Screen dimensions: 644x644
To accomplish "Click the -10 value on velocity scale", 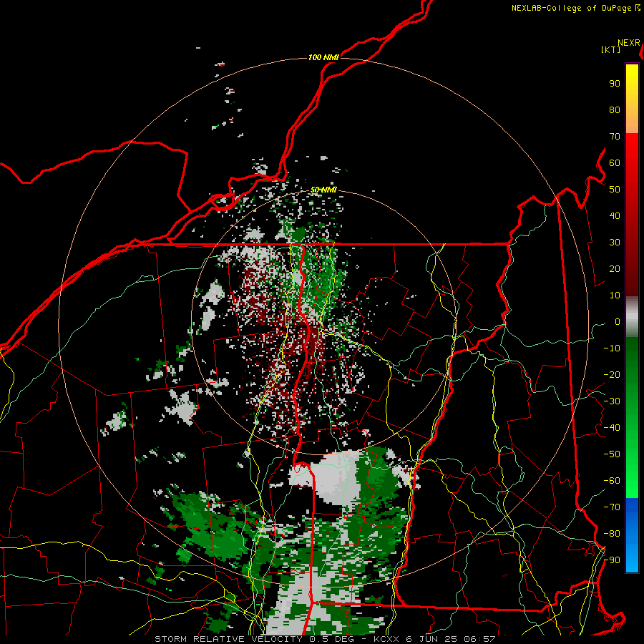I will 612,348.
